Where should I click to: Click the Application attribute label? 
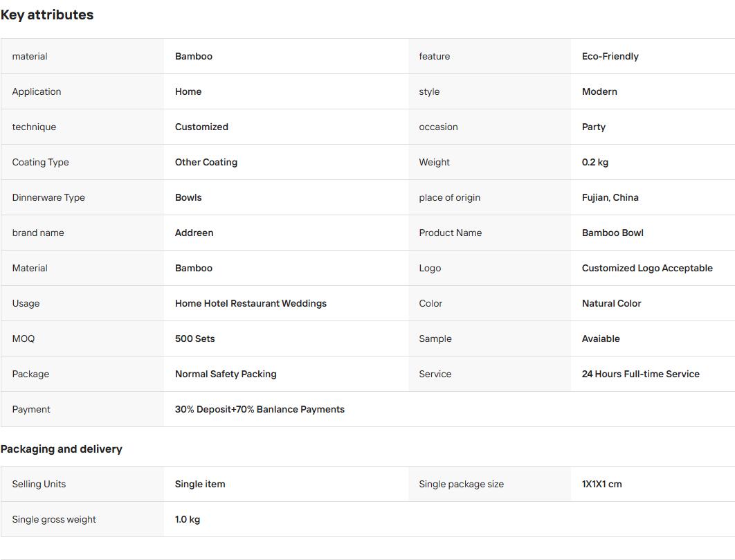37,91
